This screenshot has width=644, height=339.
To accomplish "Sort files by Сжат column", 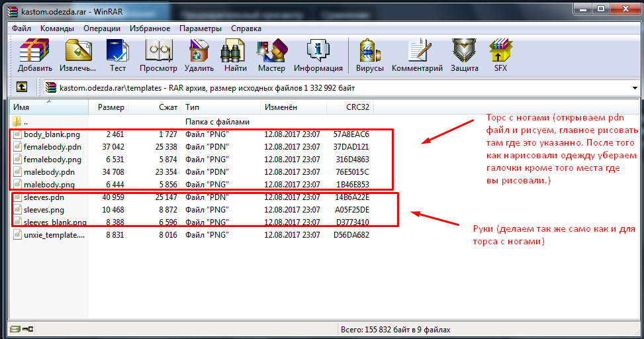I will coord(155,107).
